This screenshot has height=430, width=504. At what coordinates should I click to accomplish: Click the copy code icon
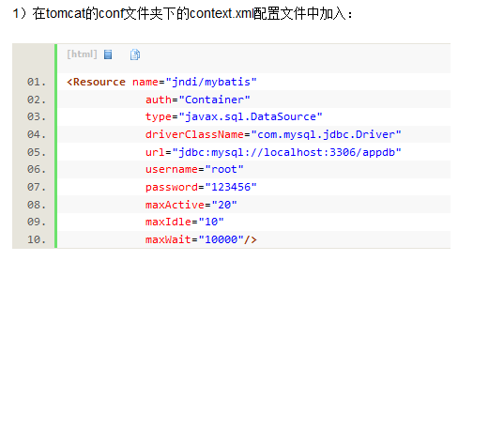(135, 54)
